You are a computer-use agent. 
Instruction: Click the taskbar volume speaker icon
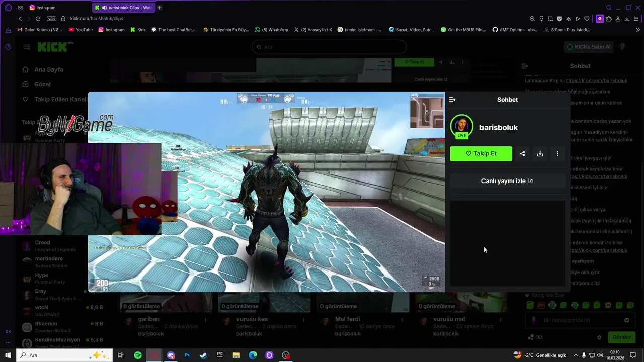pyautogui.click(x=601, y=355)
